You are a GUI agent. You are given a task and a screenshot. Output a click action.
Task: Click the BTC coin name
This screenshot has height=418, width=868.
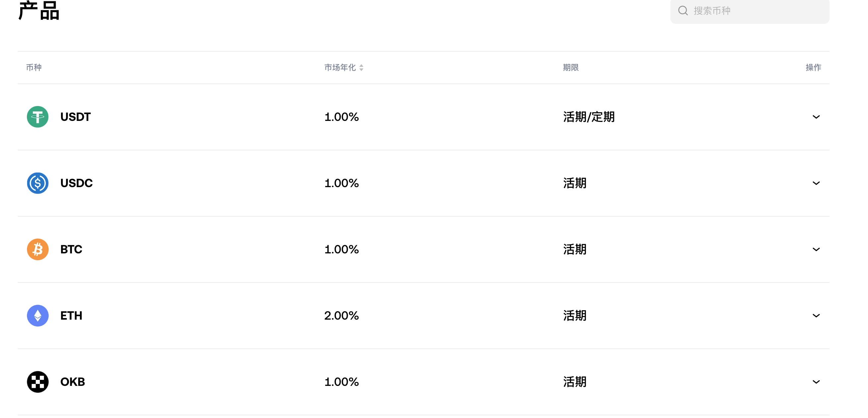(71, 249)
